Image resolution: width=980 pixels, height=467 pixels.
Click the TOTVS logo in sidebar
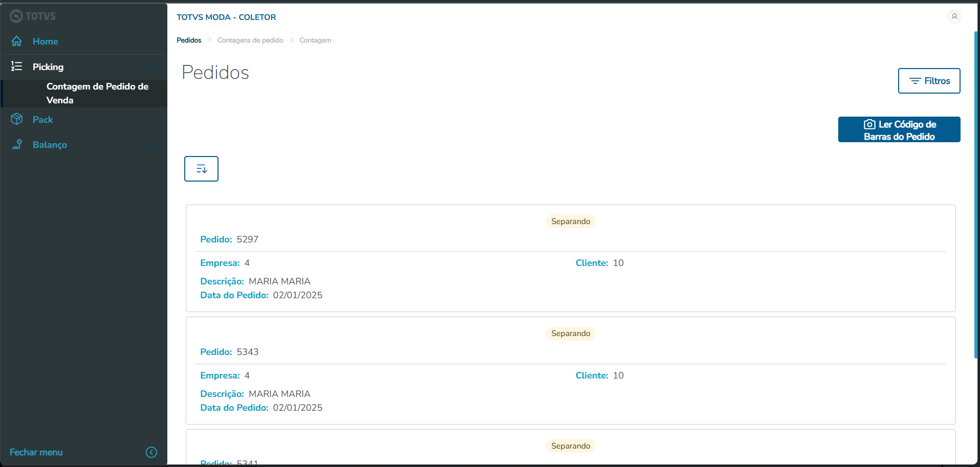pyautogui.click(x=33, y=16)
